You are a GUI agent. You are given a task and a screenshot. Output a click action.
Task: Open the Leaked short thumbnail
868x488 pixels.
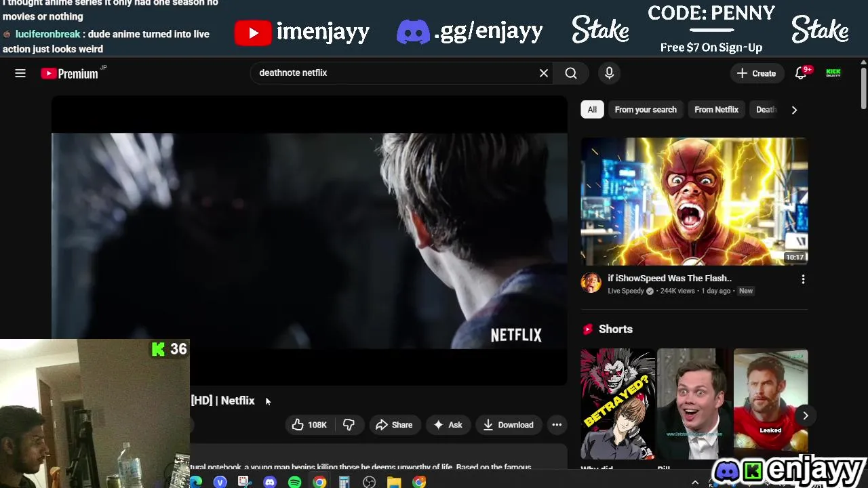(771, 404)
